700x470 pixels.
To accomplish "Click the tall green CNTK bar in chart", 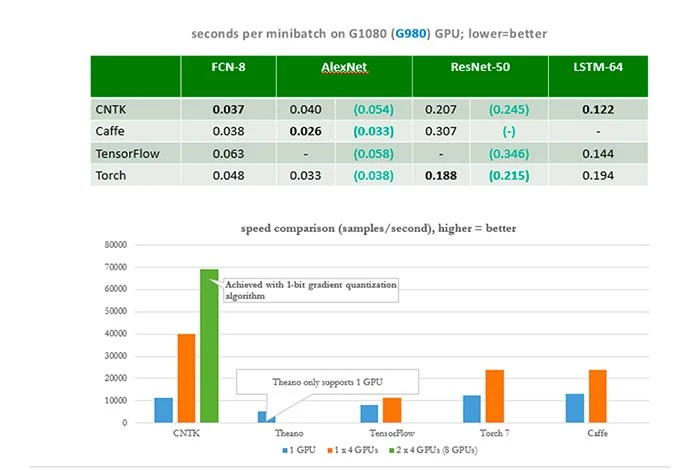I will tap(209, 345).
